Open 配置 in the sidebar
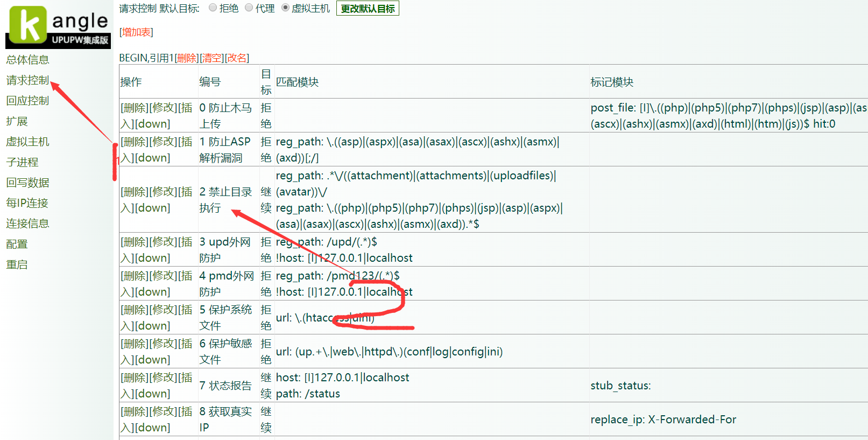Viewport: 868px width, 440px height. [x=17, y=244]
